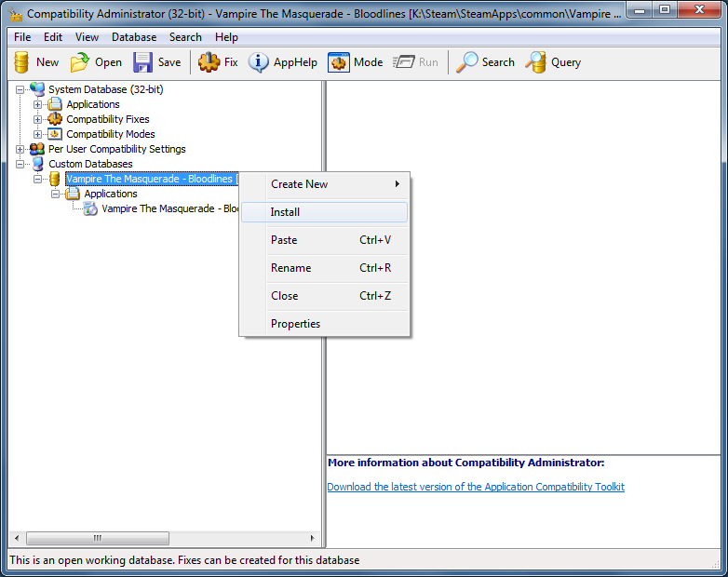Open the Application Compatibility Toolkit download link
The image size is (728, 577).
(476, 487)
